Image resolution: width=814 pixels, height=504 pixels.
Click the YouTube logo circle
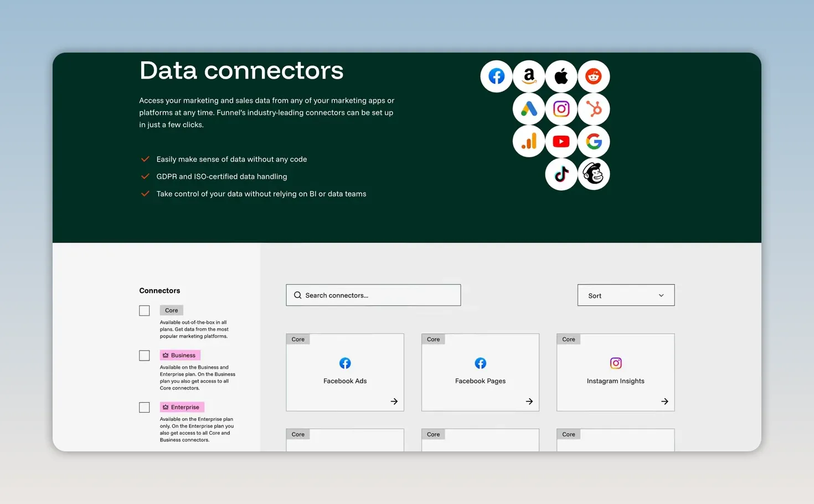point(561,141)
